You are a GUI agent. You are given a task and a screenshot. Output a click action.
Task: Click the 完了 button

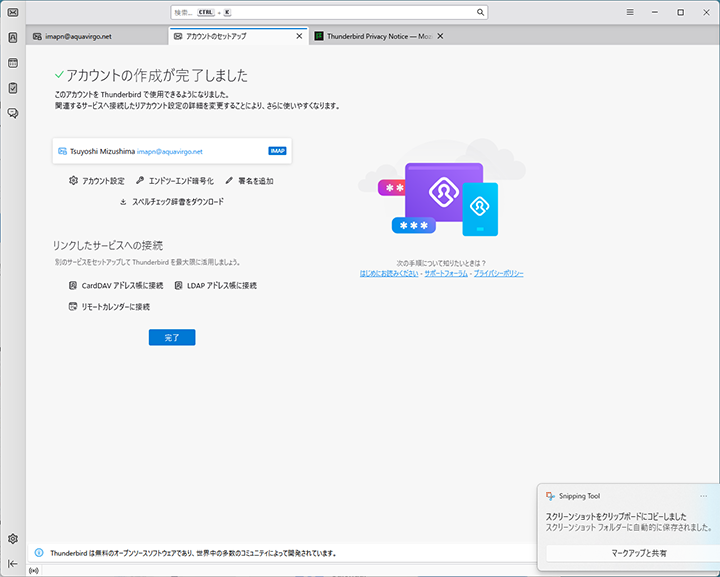[172, 338]
